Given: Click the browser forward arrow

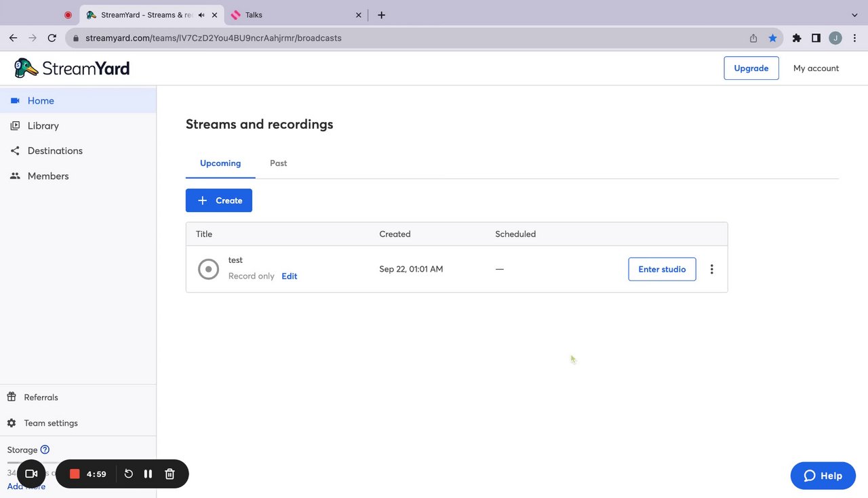Looking at the screenshot, I should click(x=32, y=38).
